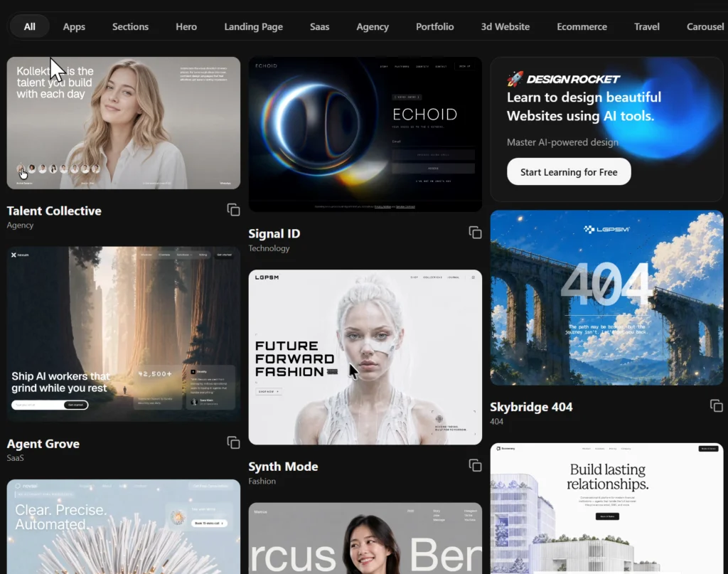Open the Skybridge 404 bridge thumbnail
The width and height of the screenshot is (728, 574).
point(607,298)
